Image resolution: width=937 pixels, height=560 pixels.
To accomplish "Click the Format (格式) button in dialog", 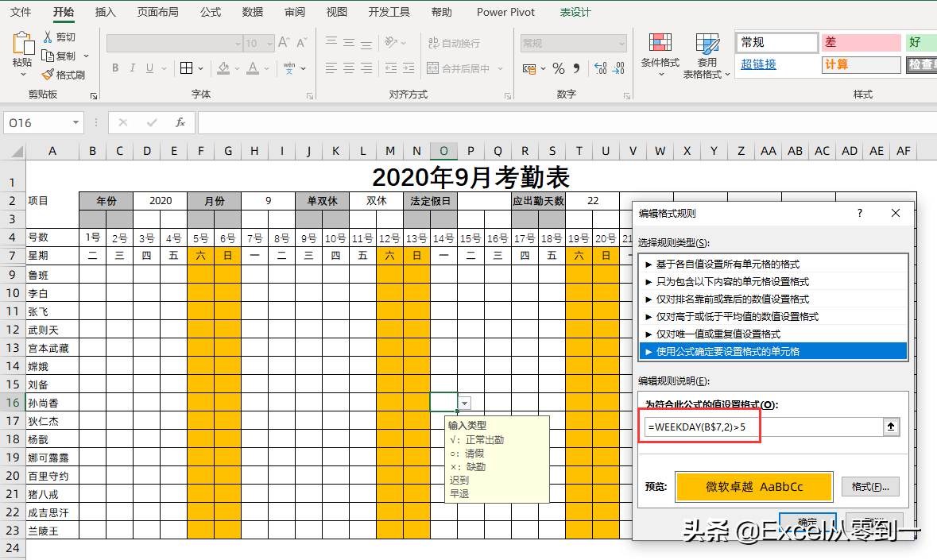I will (870, 487).
